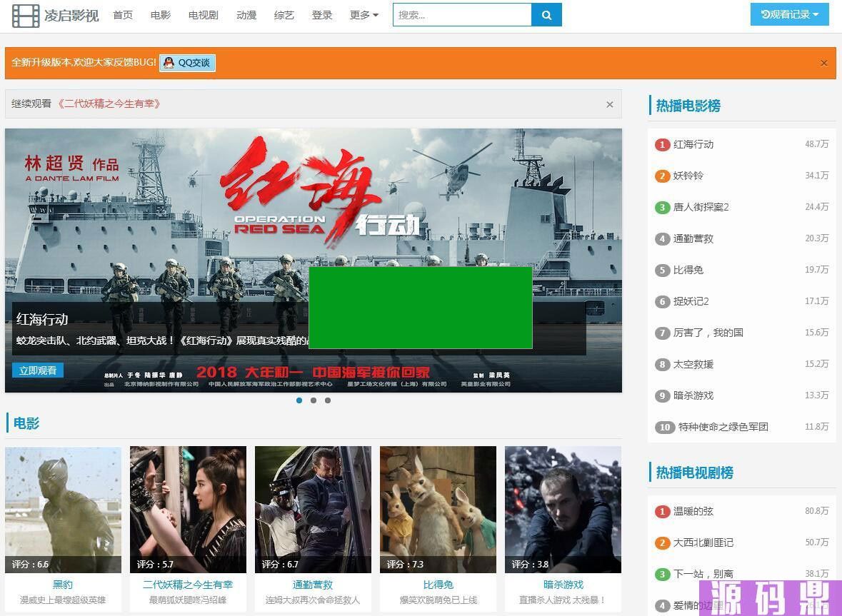Open rank 1 红海行动 in movie chart
The height and width of the screenshot is (616, 842).
pyautogui.click(x=693, y=144)
